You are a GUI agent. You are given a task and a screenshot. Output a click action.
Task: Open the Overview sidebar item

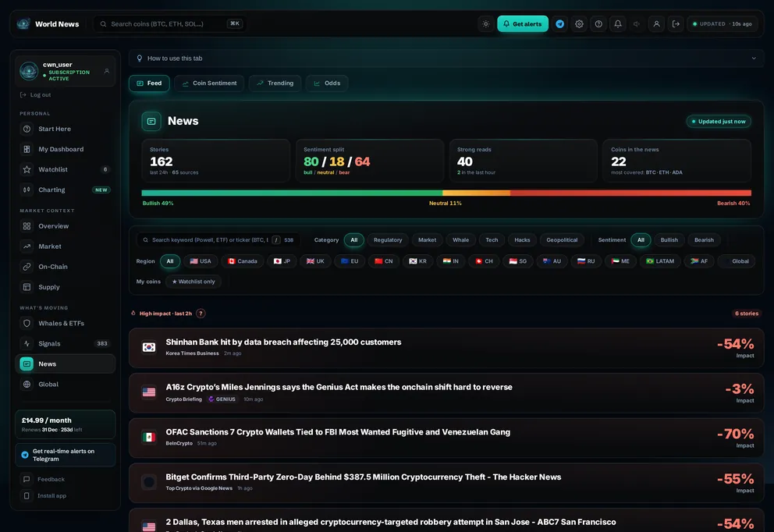pyautogui.click(x=66, y=226)
